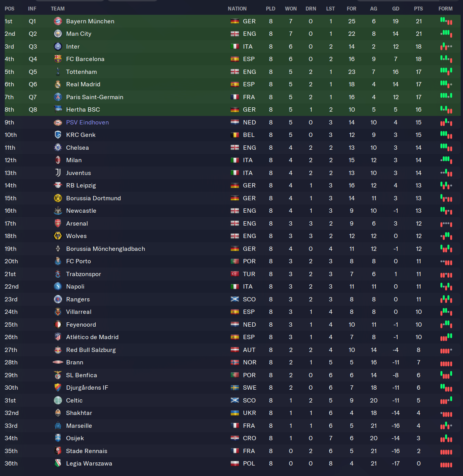Click the form indicator for Tottenham
Image resolution: width=463 pixels, height=476 pixels.
pyautogui.click(x=446, y=72)
